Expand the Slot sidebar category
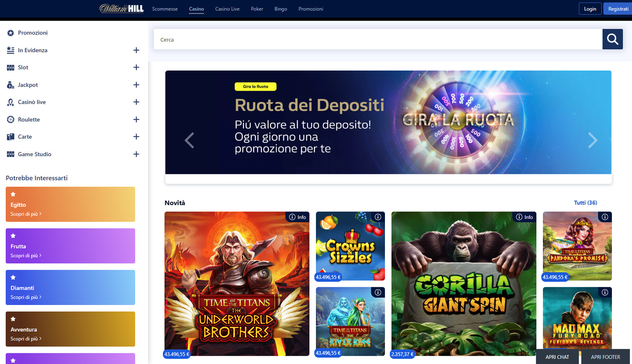The width and height of the screenshot is (632, 364). pyautogui.click(x=136, y=67)
